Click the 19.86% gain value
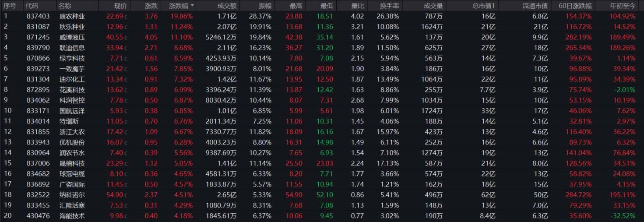The image size is (644, 222). 182,16
